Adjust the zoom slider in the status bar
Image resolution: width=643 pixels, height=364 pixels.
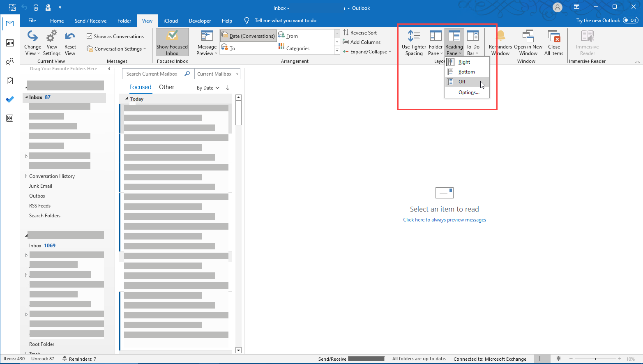596,358
